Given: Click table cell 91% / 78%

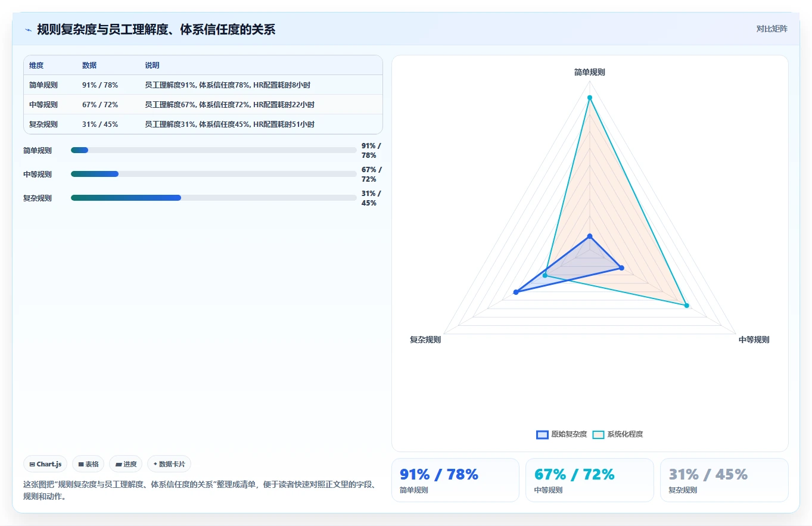Looking at the screenshot, I should (100, 85).
